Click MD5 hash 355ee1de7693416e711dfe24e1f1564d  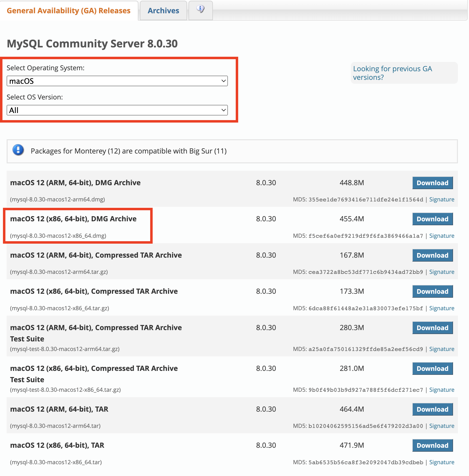tap(366, 200)
